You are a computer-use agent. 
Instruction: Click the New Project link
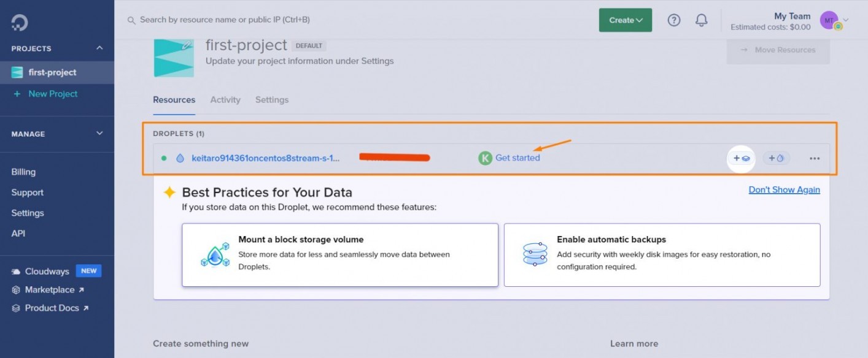click(x=53, y=94)
